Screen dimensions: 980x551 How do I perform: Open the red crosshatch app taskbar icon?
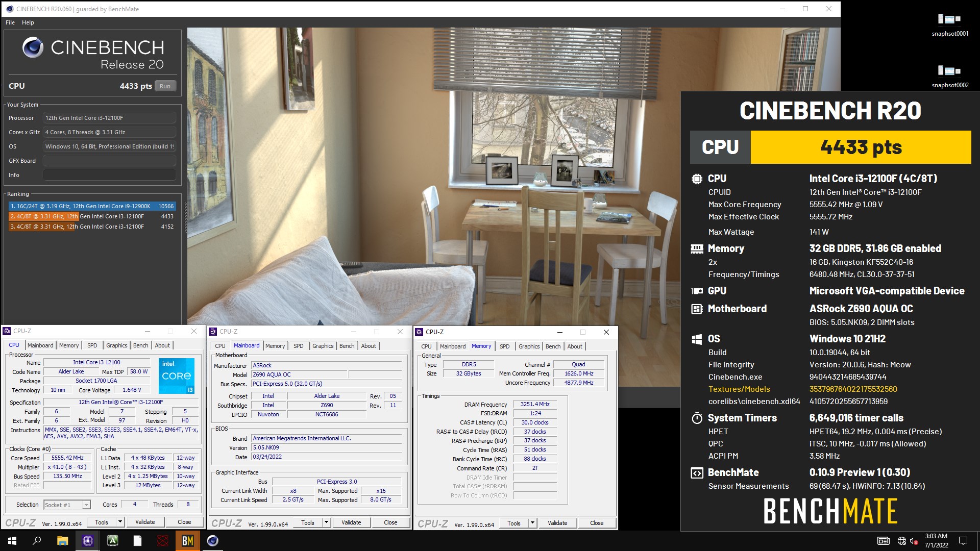[162, 541]
